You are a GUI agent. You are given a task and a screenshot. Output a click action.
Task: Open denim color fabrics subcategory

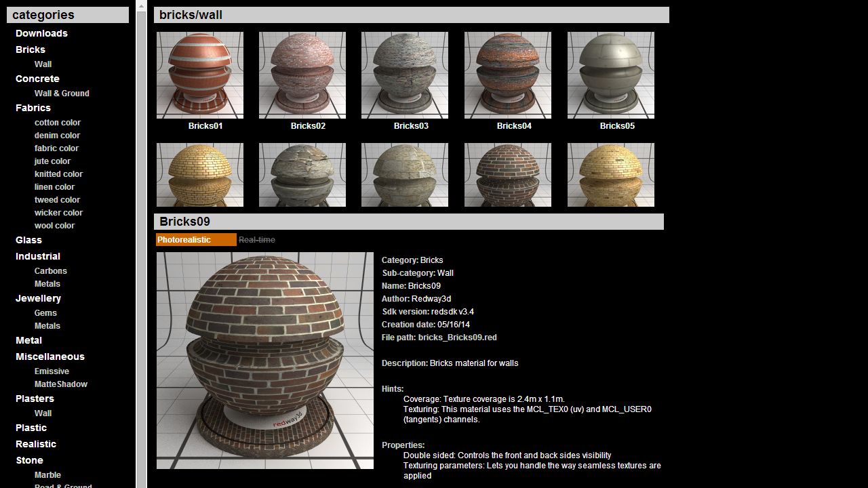57,136
